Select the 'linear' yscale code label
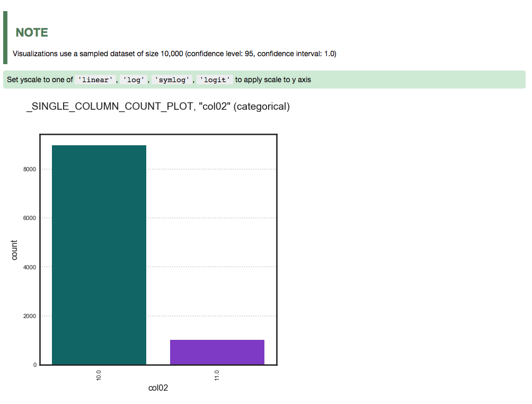The width and height of the screenshot is (532, 404). point(95,80)
